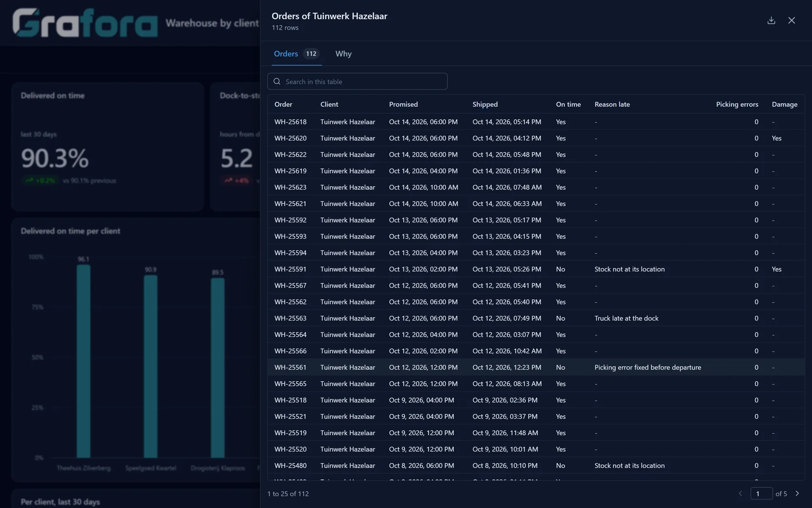Viewport: 812px width, 508px height.
Task: Click the Drogisterij Klaproos bar in background chart
Action: point(218,368)
